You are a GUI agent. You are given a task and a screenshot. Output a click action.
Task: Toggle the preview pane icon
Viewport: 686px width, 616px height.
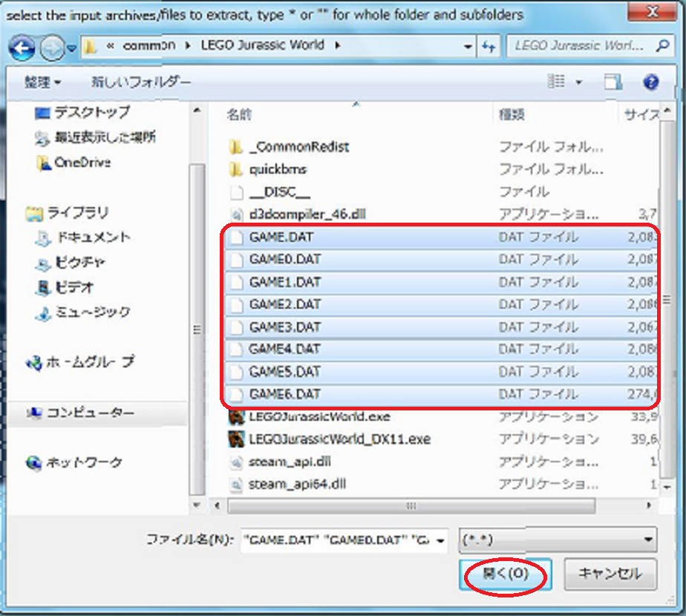point(613,82)
